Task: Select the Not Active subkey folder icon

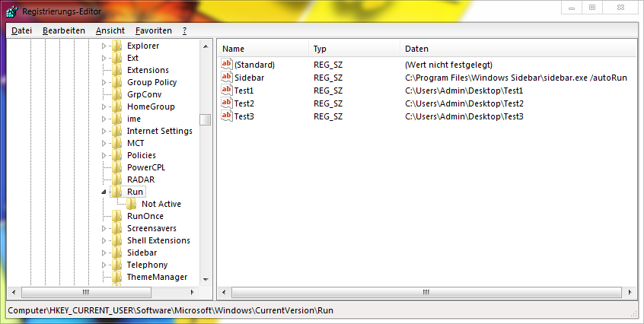Action: tap(132, 204)
